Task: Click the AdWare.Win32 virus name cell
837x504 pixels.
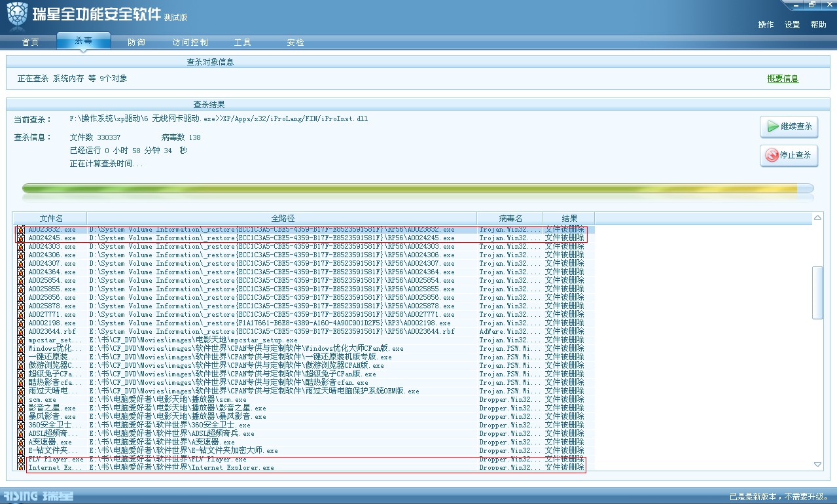Action: pos(510,332)
